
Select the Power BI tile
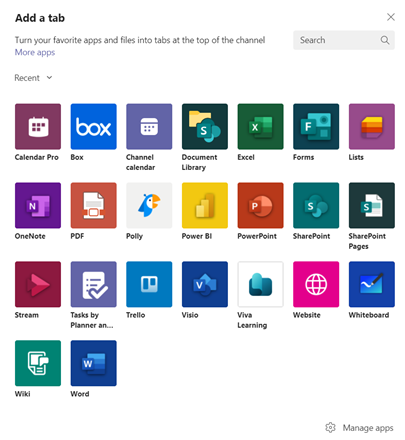click(x=205, y=205)
